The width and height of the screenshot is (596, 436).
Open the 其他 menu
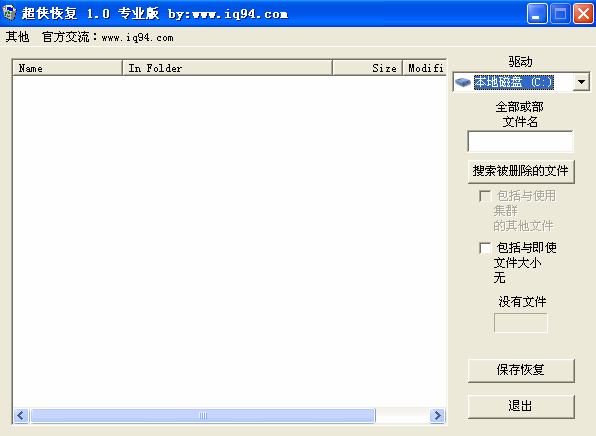click(17, 37)
